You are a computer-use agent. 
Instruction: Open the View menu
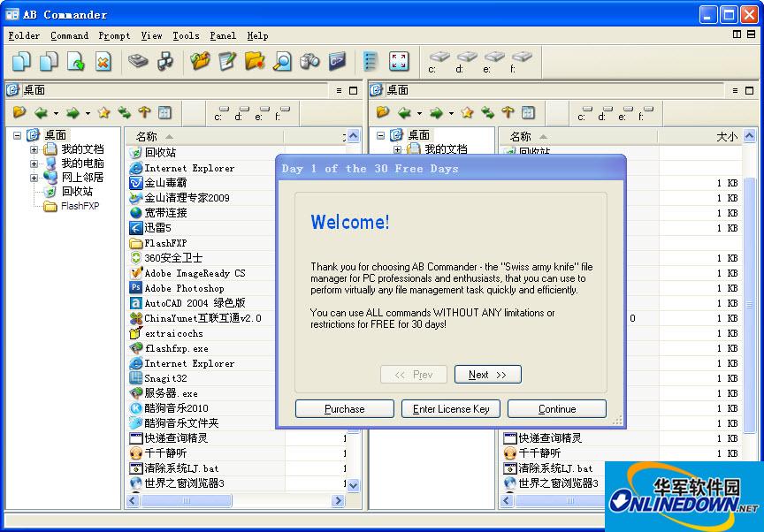pos(151,35)
